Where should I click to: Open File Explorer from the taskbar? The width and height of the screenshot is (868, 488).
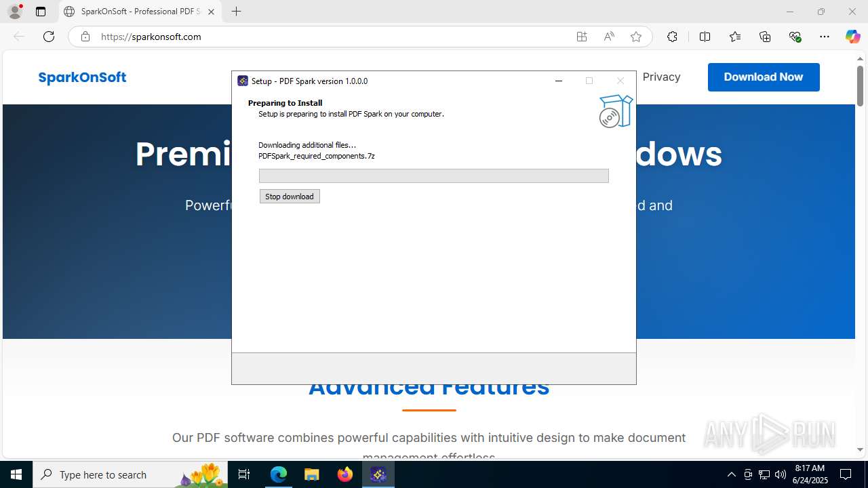pos(312,474)
